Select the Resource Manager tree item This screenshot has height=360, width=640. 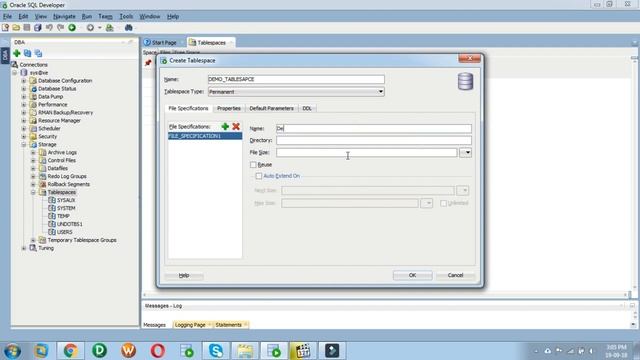point(59,121)
